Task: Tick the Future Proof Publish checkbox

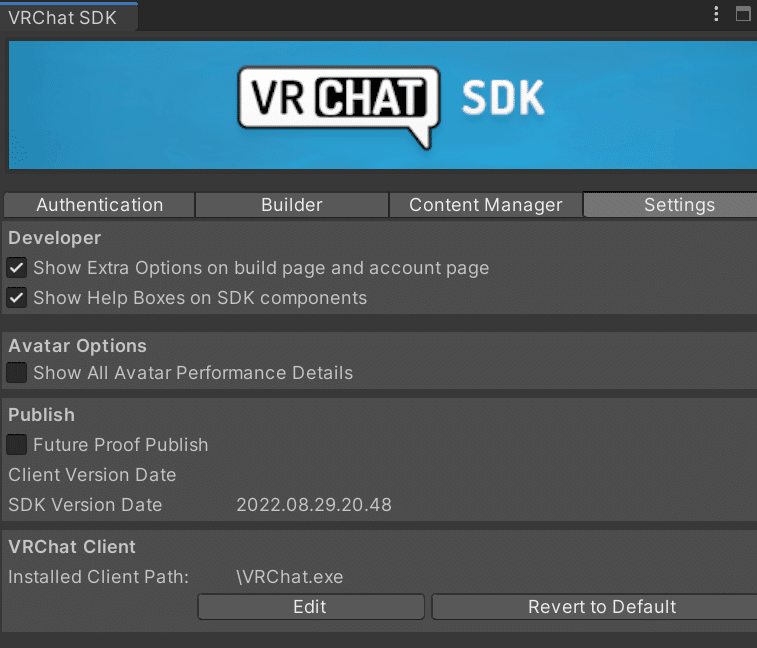Action: (16, 444)
